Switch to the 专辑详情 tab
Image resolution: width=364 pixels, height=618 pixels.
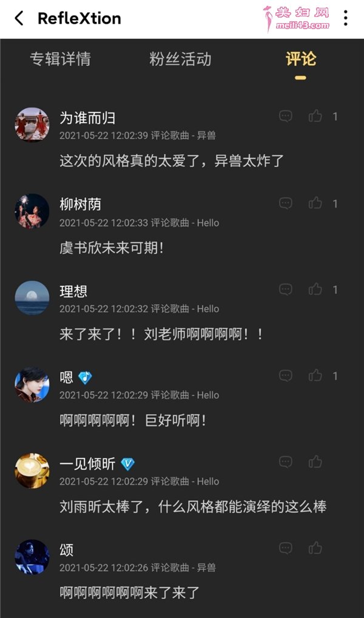pyautogui.click(x=60, y=59)
